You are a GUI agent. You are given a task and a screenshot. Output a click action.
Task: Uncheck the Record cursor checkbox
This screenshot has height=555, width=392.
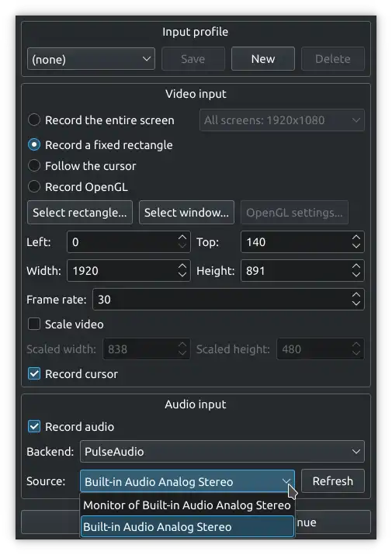click(34, 374)
